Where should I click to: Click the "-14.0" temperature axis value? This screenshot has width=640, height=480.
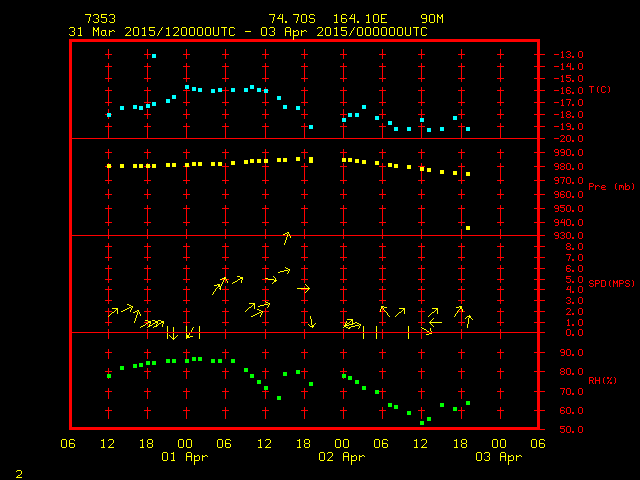click(x=568, y=67)
